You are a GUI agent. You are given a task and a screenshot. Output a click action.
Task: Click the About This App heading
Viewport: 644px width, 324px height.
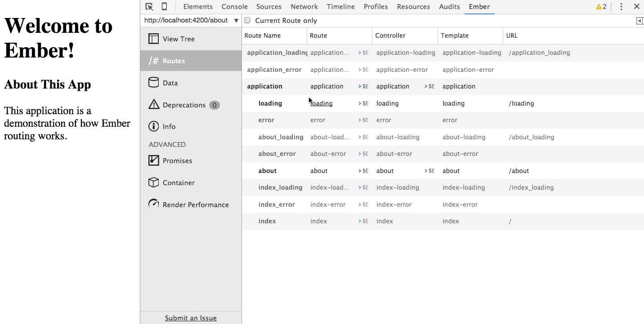point(48,84)
